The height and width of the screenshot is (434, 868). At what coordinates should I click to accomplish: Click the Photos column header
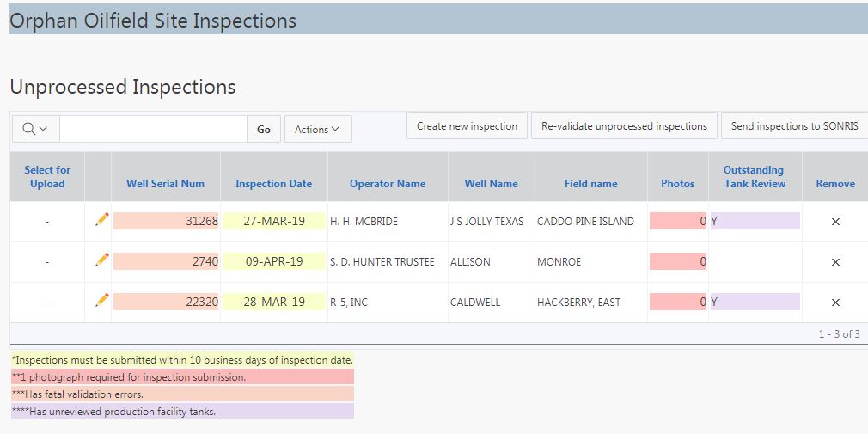[x=677, y=184]
